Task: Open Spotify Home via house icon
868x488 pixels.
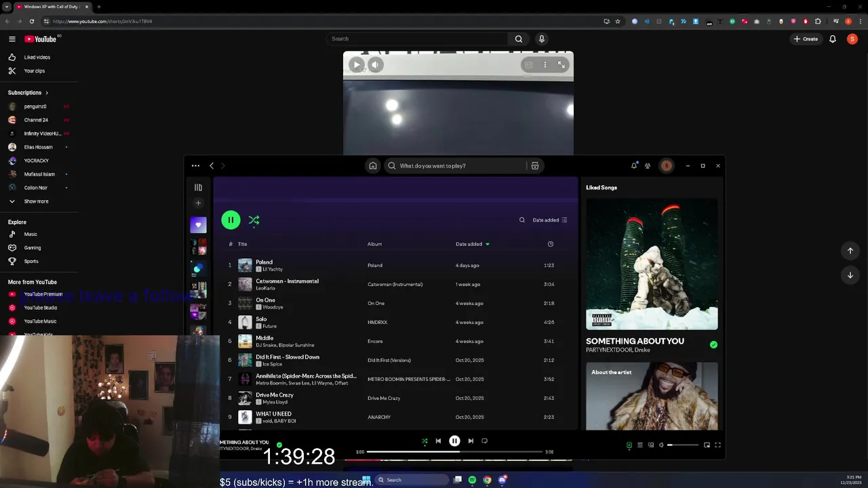Action: [372, 165]
